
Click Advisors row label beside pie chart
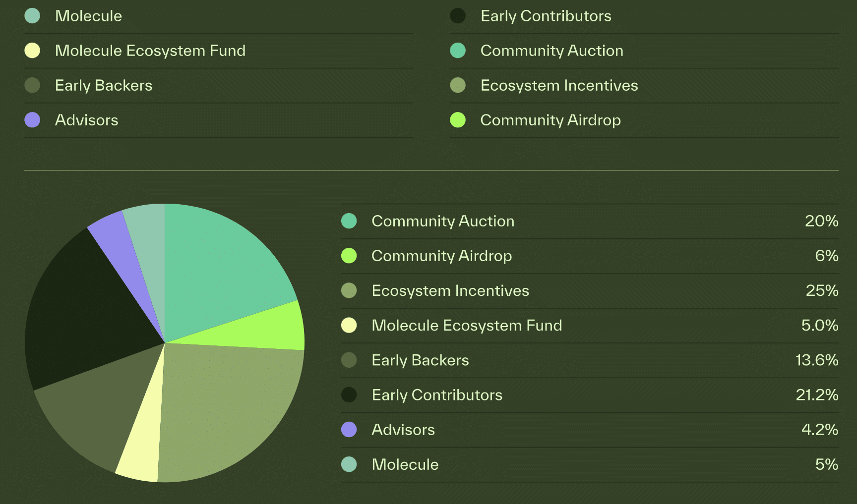click(403, 430)
